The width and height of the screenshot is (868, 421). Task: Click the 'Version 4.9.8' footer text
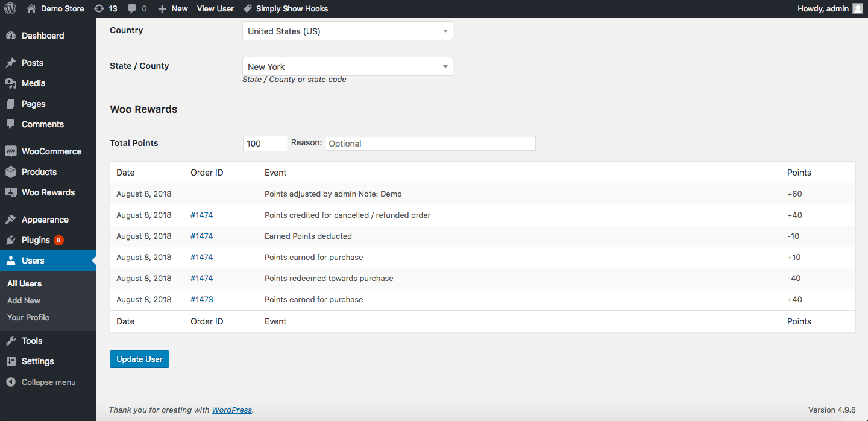click(832, 410)
